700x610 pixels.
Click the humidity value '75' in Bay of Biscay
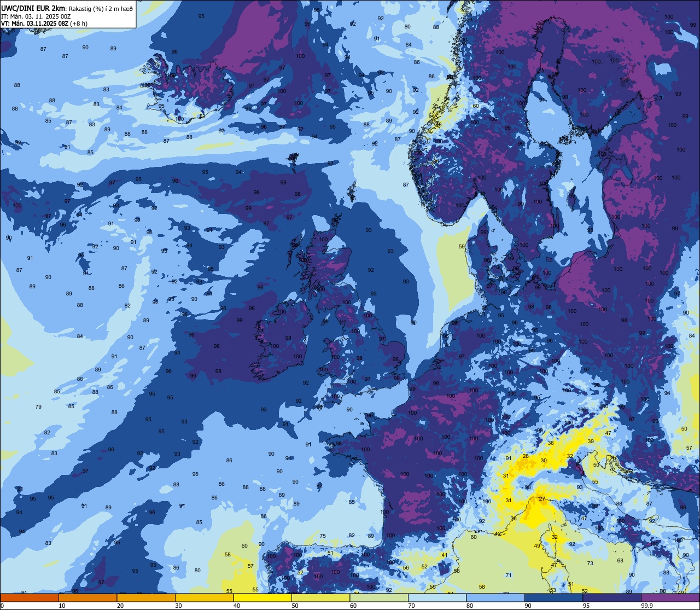323,536
